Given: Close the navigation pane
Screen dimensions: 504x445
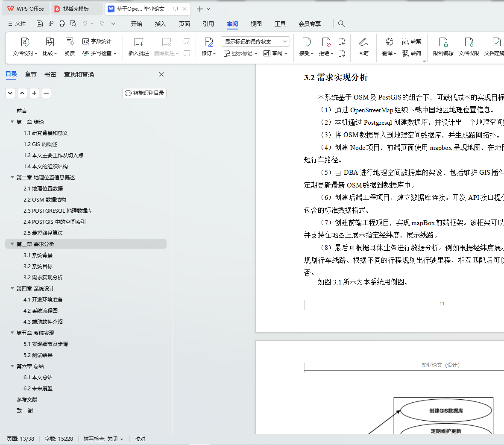Looking at the screenshot, I should click(161, 74).
